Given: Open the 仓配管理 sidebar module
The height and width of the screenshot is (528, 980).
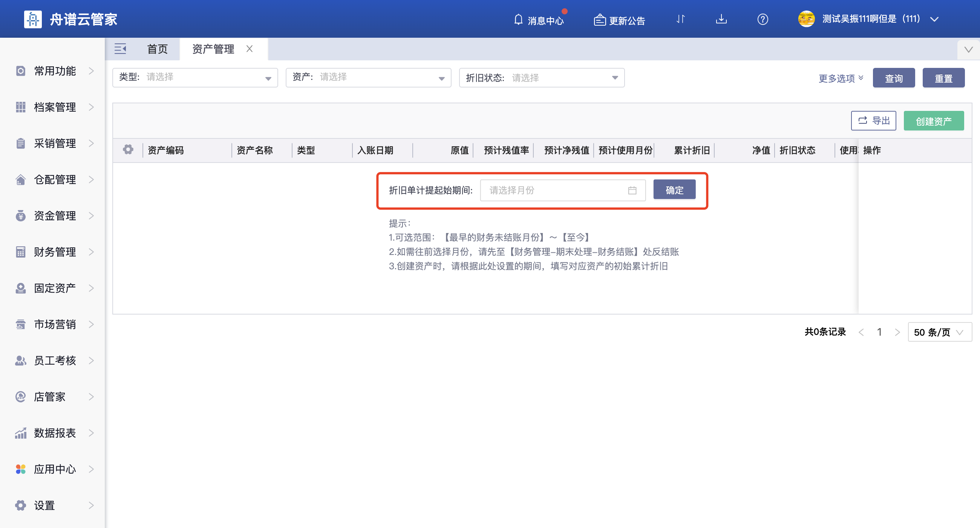Looking at the screenshot, I should pyautogui.click(x=54, y=179).
